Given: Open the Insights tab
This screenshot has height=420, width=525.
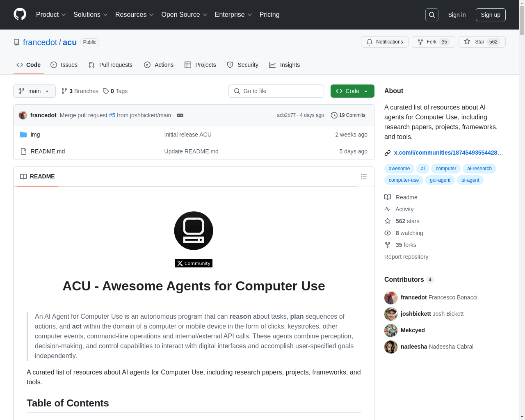Looking at the screenshot, I should tap(285, 65).
